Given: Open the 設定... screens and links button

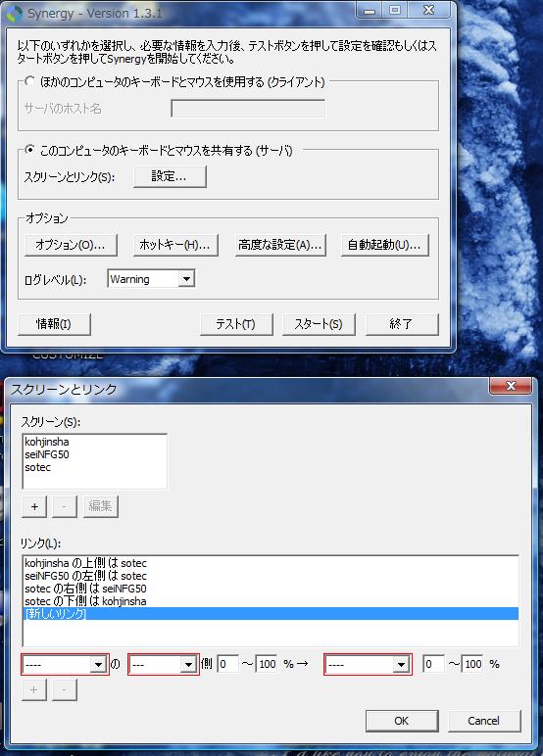Looking at the screenshot, I should (x=170, y=176).
